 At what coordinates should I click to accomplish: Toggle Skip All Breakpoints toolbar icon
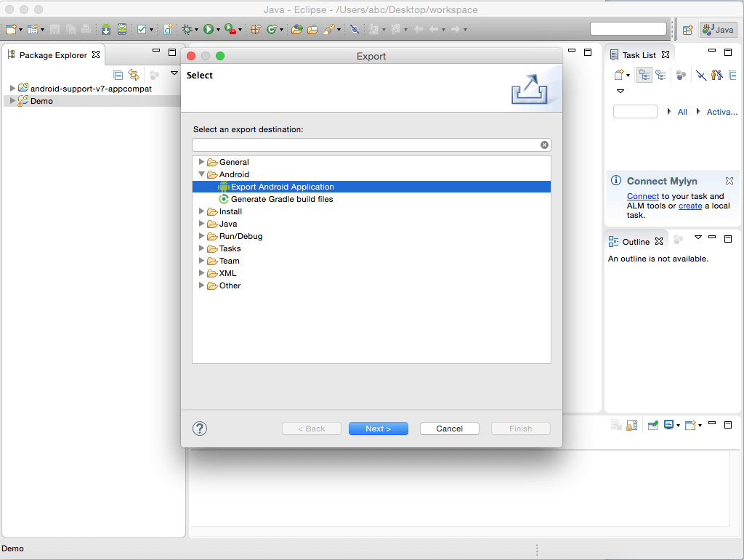click(x=355, y=29)
